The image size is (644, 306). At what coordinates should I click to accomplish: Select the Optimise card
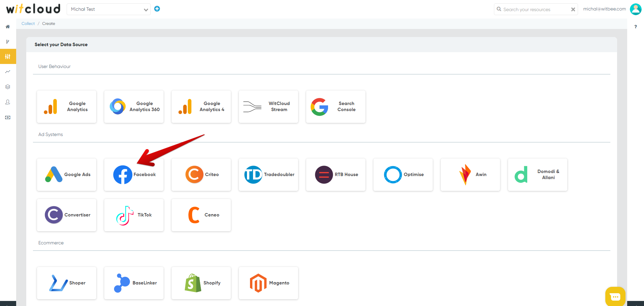tap(403, 175)
